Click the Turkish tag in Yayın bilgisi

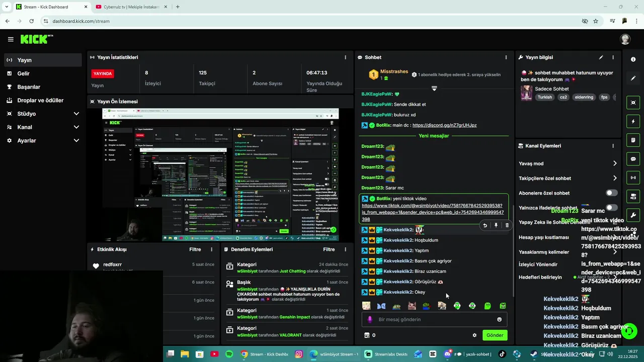(544, 98)
